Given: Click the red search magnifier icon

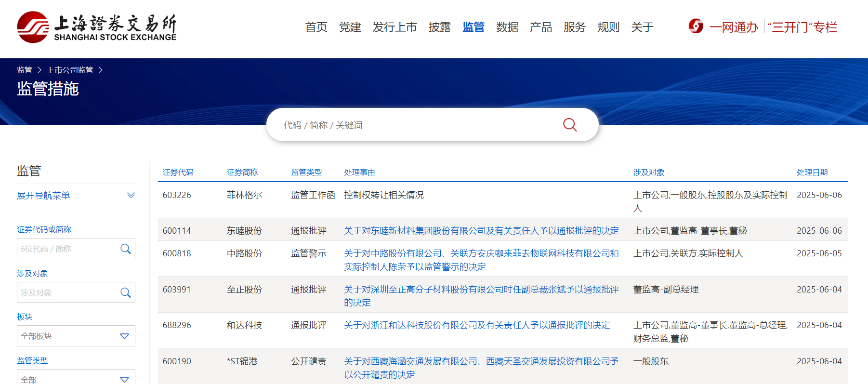Looking at the screenshot, I should point(570,125).
